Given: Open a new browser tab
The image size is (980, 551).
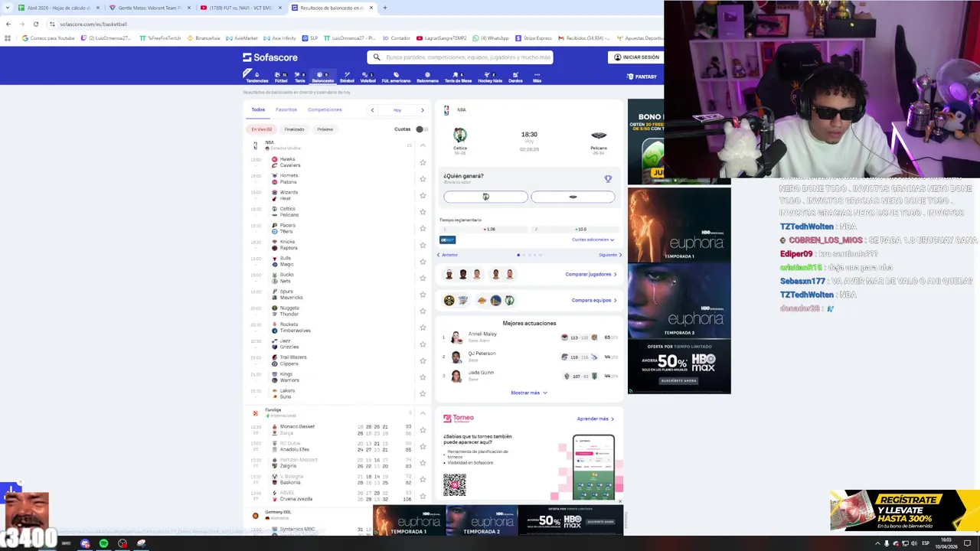Looking at the screenshot, I should pyautogui.click(x=384, y=8).
